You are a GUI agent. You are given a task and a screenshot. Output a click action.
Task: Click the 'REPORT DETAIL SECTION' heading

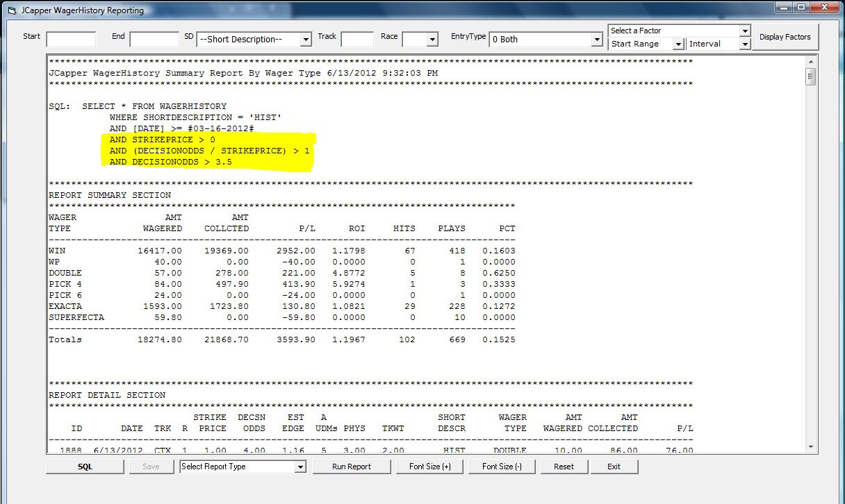[107, 395]
